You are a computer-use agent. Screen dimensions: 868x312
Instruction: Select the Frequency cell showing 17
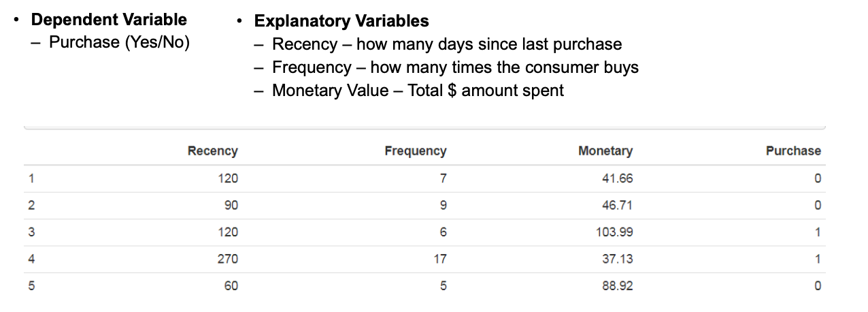439,259
